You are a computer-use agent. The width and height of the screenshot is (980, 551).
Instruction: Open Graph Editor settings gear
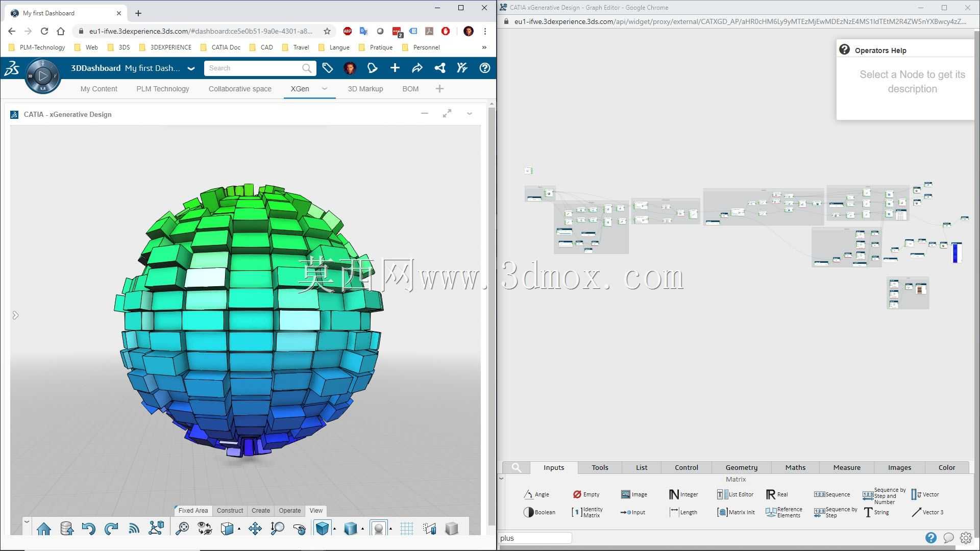pyautogui.click(x=966, y=538)
